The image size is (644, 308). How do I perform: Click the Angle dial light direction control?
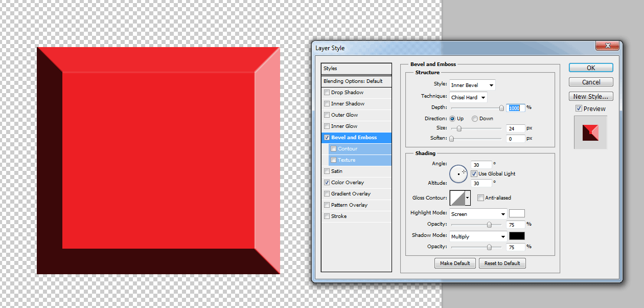[x=458, y=174]
